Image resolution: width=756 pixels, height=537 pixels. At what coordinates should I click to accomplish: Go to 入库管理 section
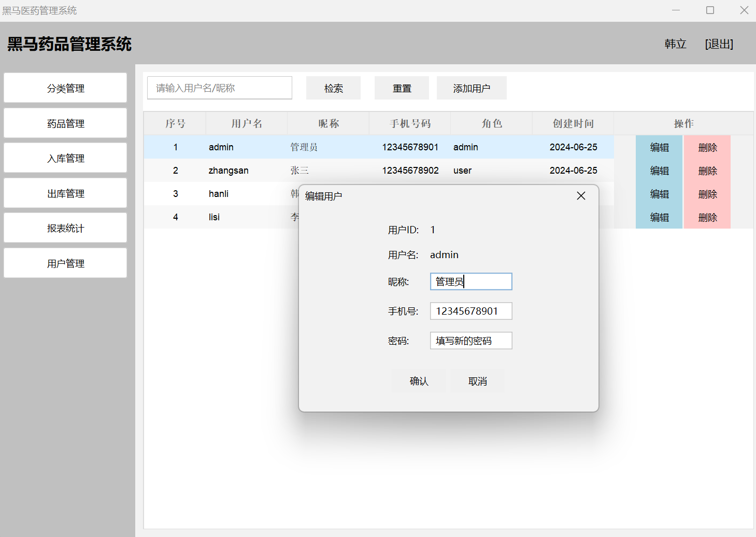tap(65, 158)
